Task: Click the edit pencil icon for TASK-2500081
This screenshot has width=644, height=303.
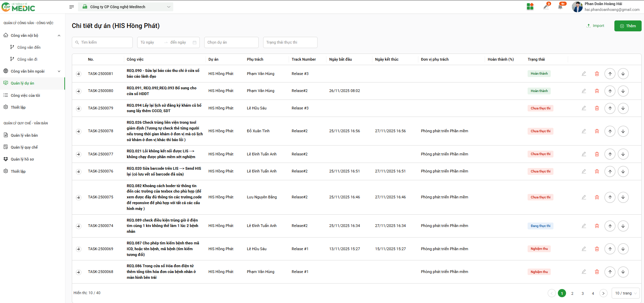Action: (584, 74)
